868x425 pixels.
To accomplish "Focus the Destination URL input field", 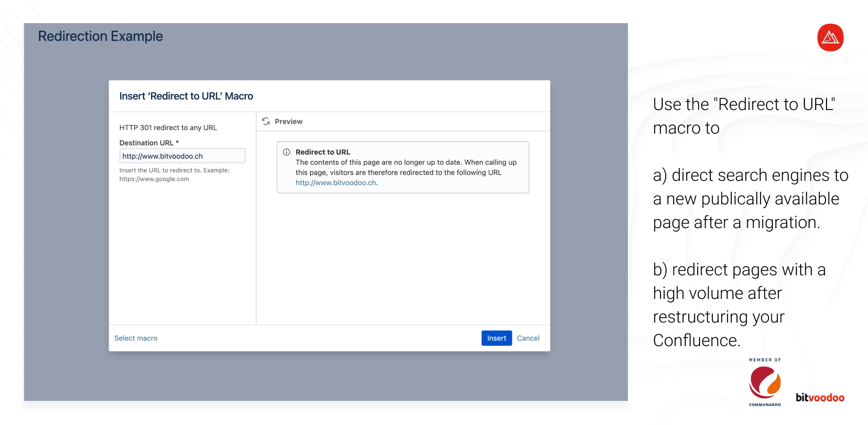I will coord(182,156).
